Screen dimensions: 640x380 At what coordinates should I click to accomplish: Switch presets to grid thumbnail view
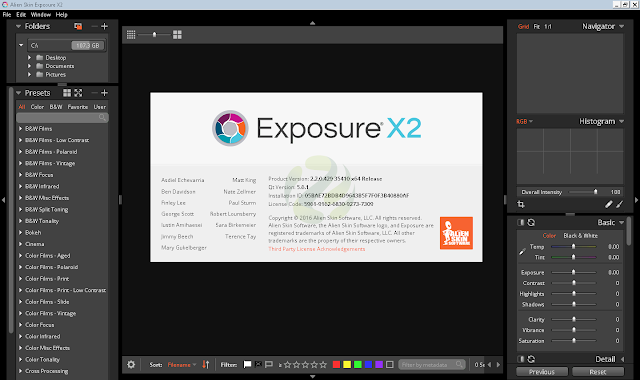(x=67, y=93)
